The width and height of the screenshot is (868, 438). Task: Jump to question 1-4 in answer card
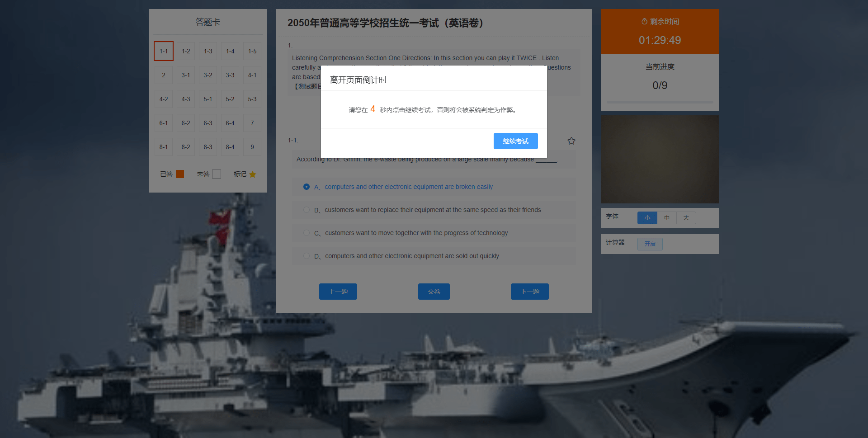[x=230, y=51]
